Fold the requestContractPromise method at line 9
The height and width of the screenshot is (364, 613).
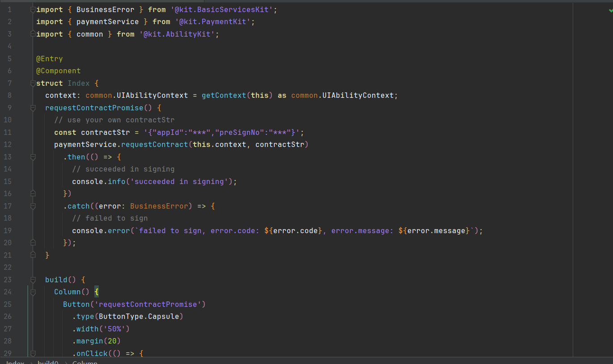coord(33,108)
